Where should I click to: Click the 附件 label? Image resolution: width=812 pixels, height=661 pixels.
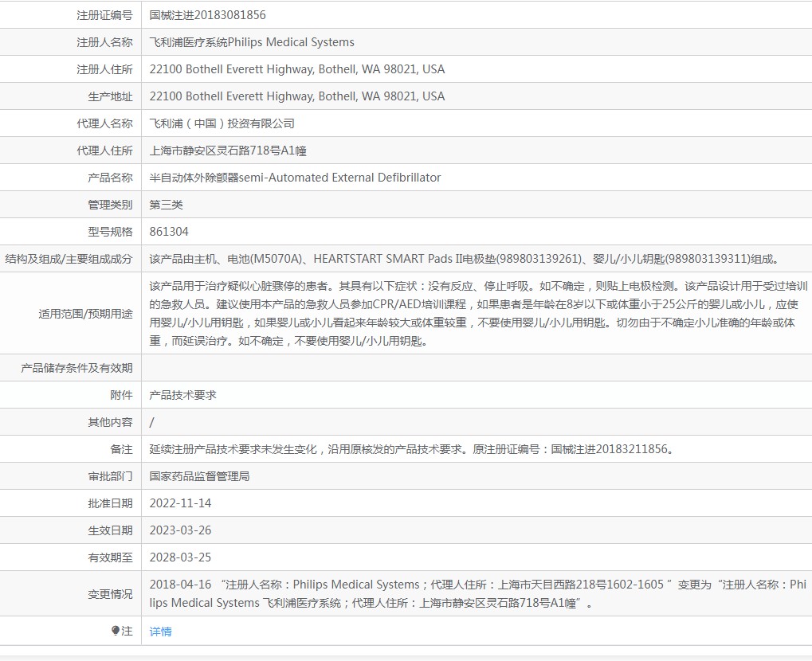(121, 395)
